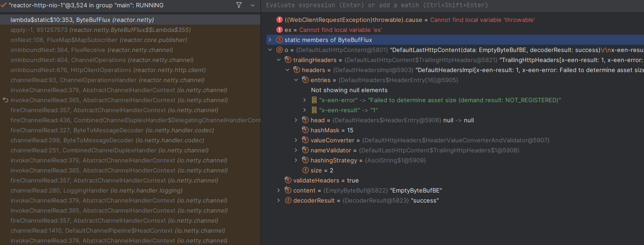Click the field icon beside decoderResult
The height and width of the screenshot is (245, 644).
coord(288,201)
